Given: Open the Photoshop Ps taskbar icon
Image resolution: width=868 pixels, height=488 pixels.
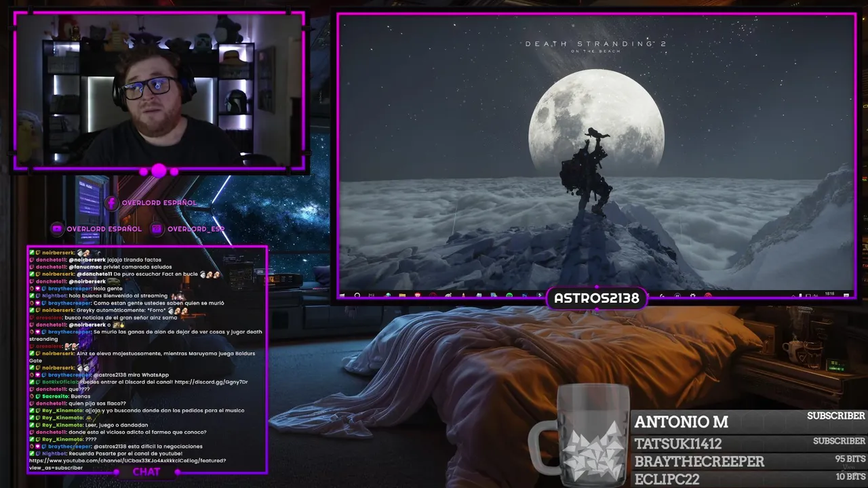Looking at the screenshot, I should pos(525,296).
